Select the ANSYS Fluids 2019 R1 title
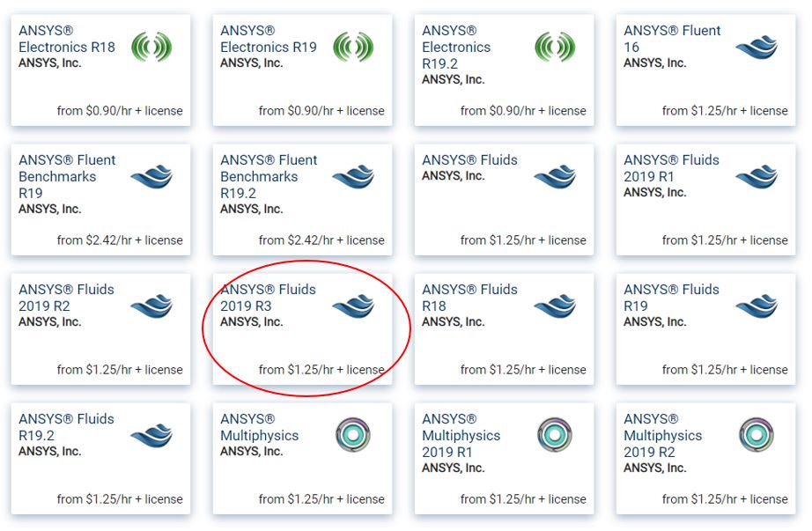Screen dimensions: 812x531 [x=671, y=168]
